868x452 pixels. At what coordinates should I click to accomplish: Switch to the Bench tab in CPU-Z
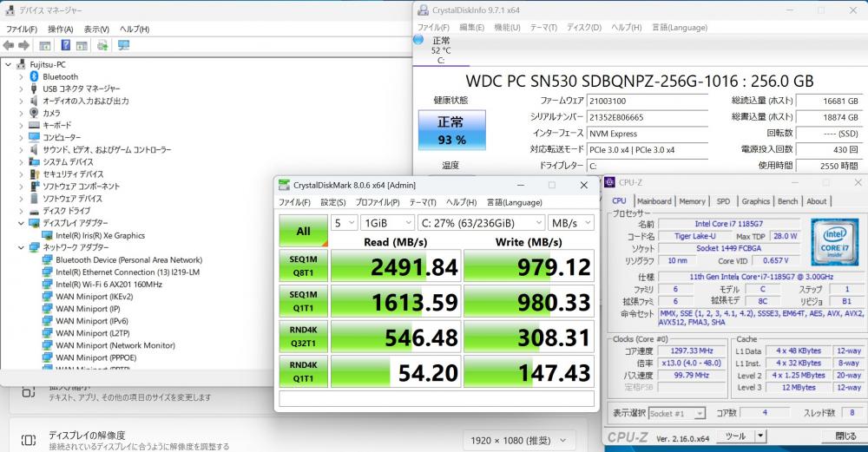[x=787, y=201]
